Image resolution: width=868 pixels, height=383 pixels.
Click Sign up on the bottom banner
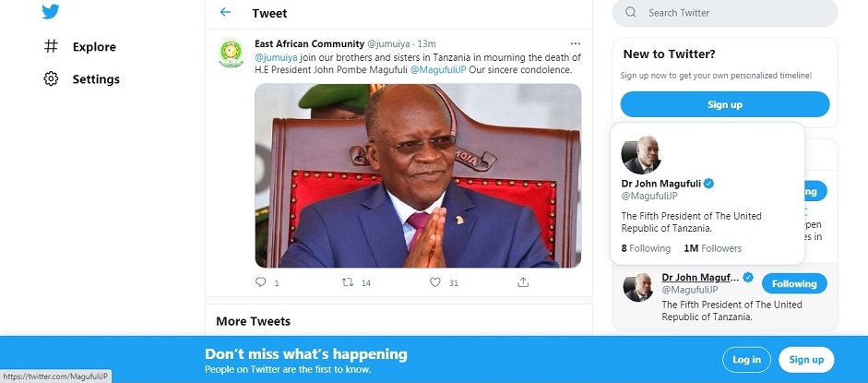point(806,360)
